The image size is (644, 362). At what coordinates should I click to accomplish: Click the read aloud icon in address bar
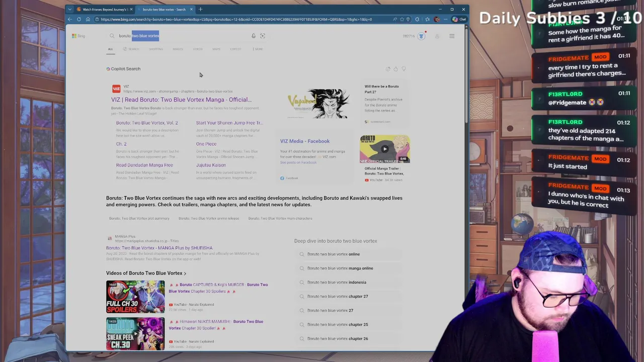[x=395, y=19]
